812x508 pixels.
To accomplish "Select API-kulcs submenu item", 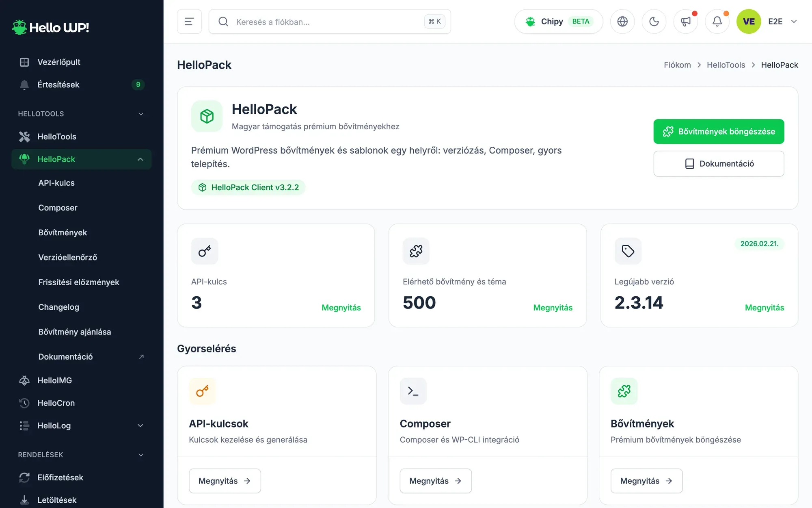I will [56, 183].
